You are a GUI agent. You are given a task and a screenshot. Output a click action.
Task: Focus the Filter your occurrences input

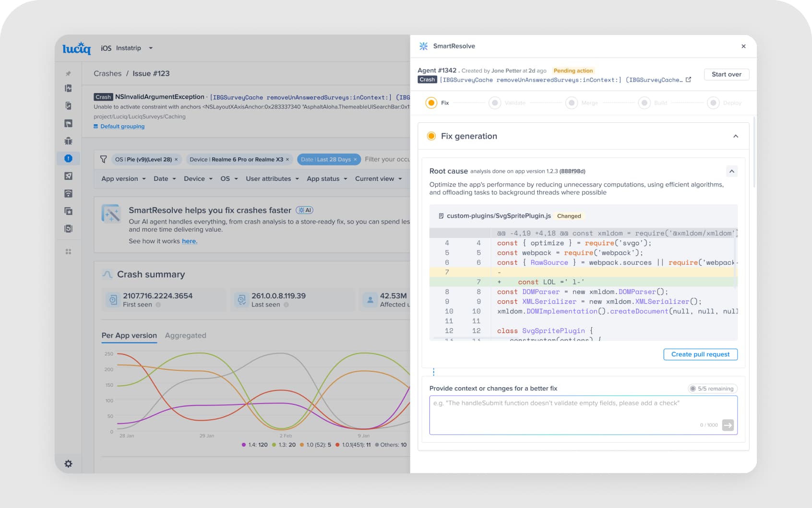tap(387, 159)
